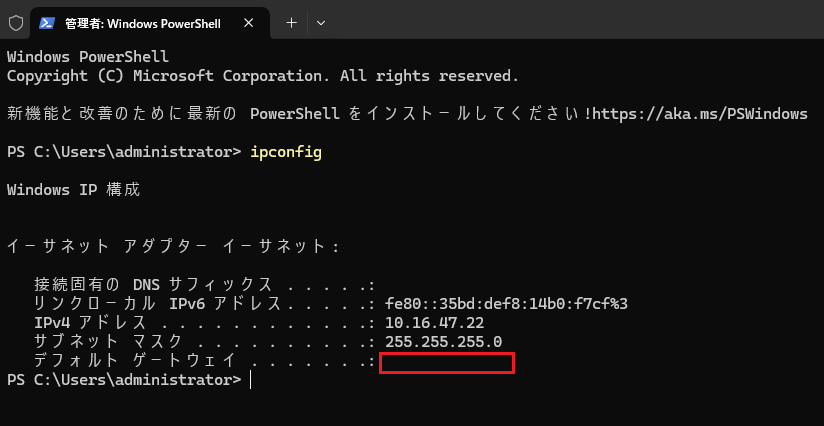
Task: Click the IPv4 アドレス label
Action: [x=90, y=323]
